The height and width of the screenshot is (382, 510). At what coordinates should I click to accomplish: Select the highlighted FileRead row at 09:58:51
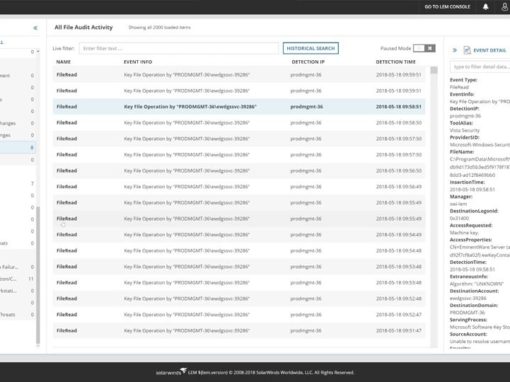[239, 107]
